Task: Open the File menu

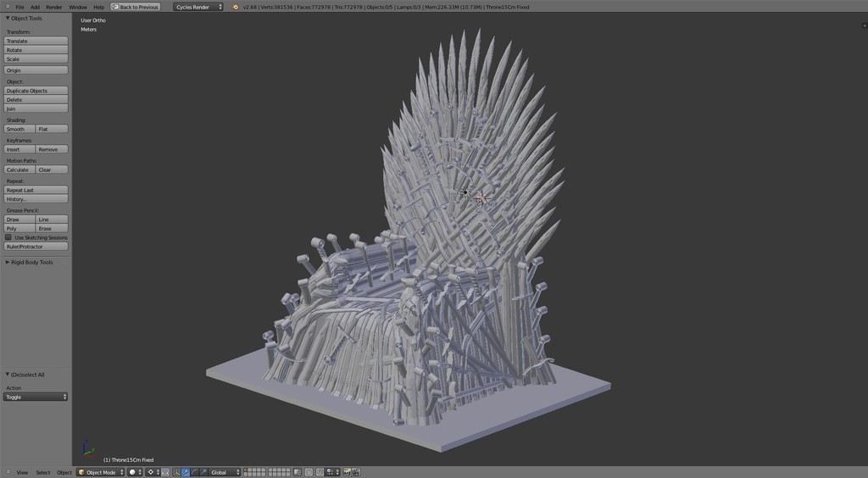Action: pos(19,7)
